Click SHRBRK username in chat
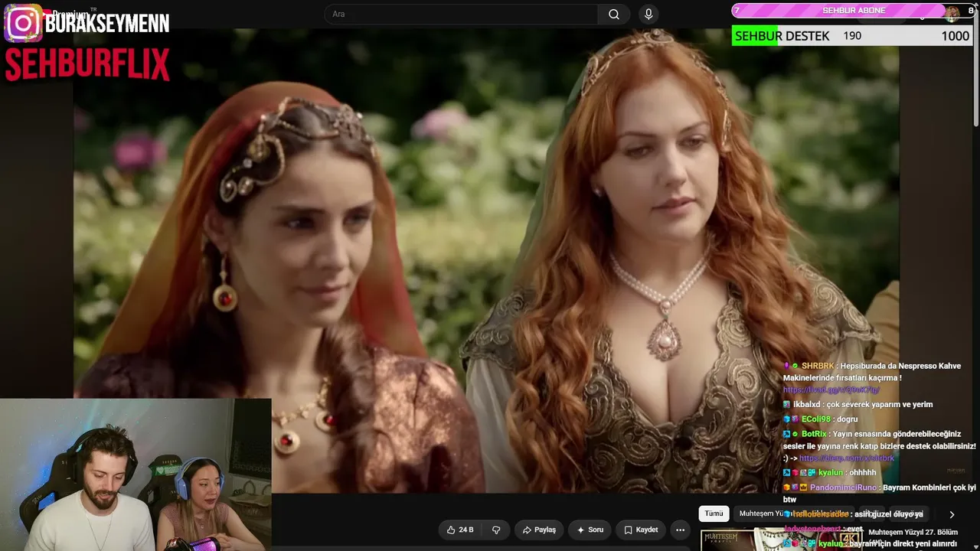 coord(817,366)
